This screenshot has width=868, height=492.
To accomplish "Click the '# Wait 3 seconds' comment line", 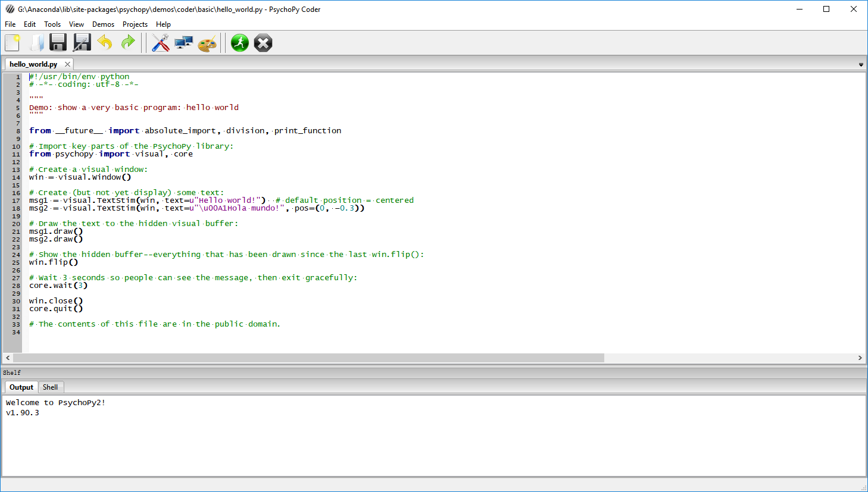I will pos(193,278).
